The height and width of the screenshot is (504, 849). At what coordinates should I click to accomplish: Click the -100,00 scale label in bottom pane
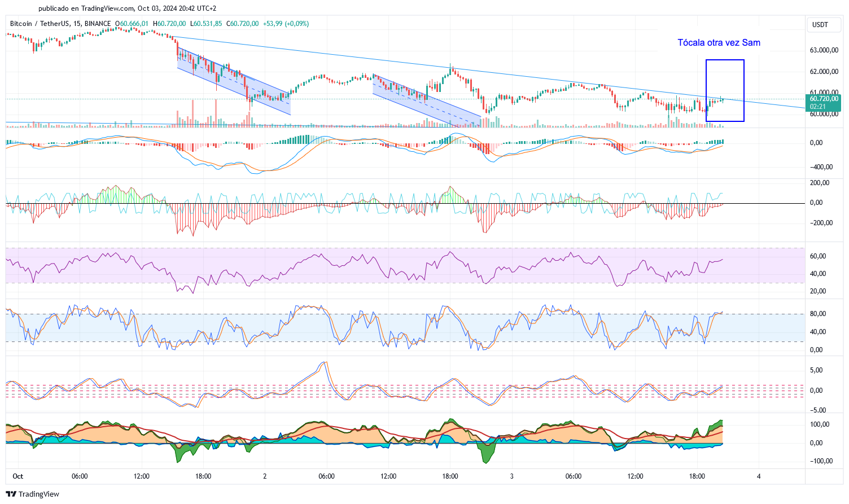pos(821,461)
